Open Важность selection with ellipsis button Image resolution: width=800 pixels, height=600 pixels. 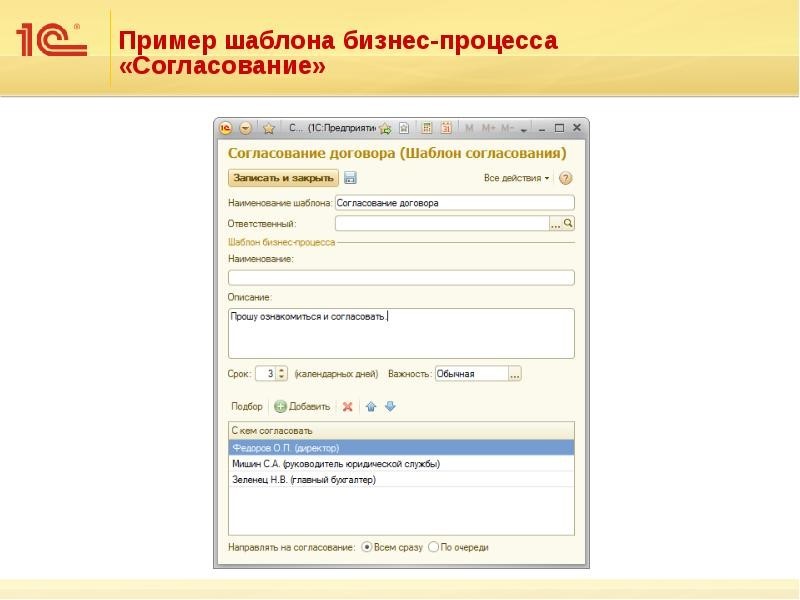(516, 374)
